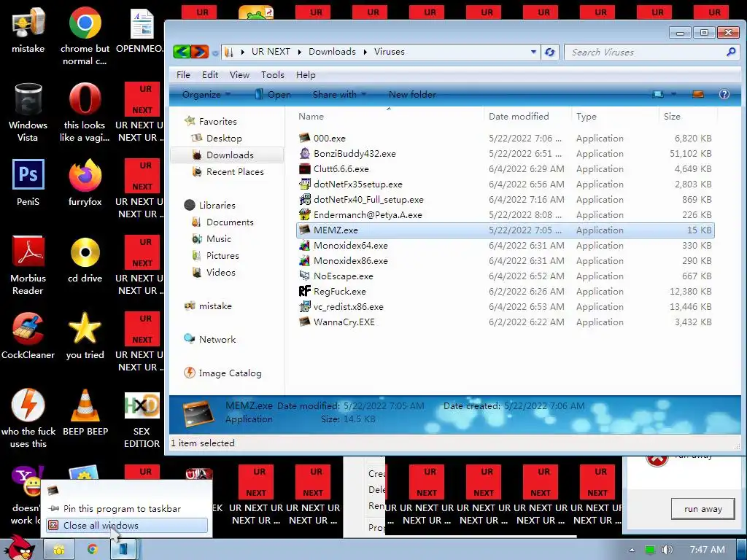Open the view options dropdown arrow

click(x=673, y=94)
